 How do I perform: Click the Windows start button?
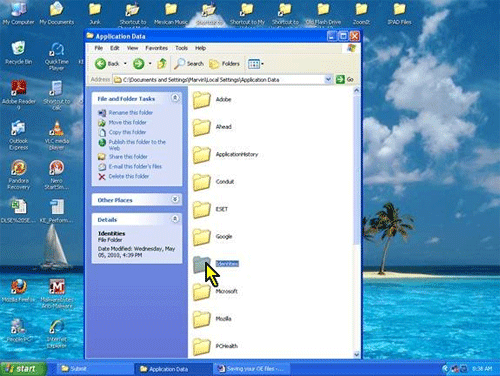pyautogui.click(x=23, y=369)
